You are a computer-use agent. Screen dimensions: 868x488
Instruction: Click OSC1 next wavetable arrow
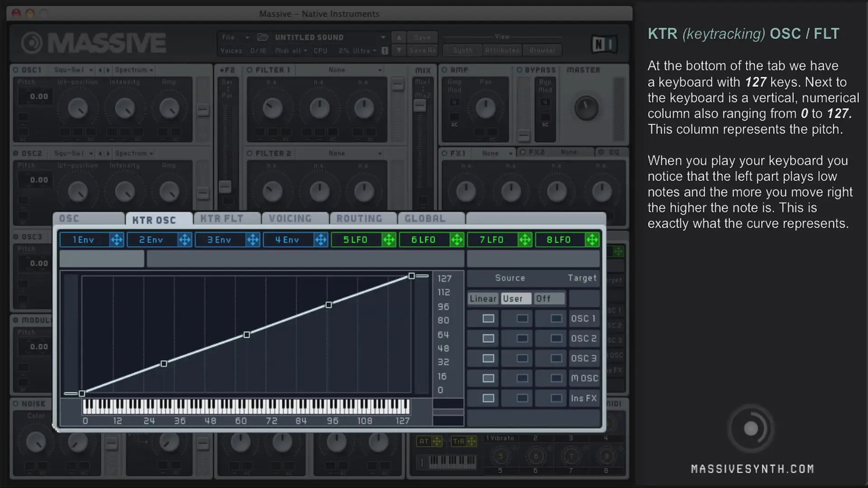pyautogui.click(x=108, y=70)
